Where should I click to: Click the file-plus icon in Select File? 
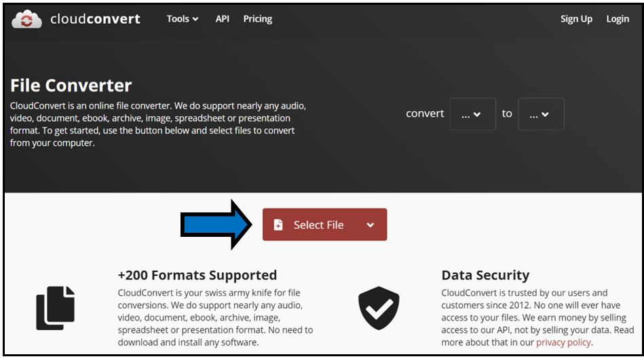(278, 225)
